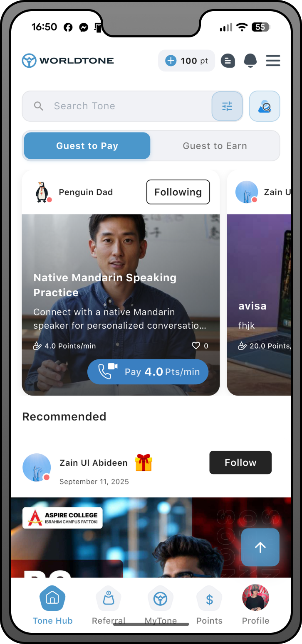Like the Mandarin Speaking Practice card
302x644 pixels.
(196, 346)
